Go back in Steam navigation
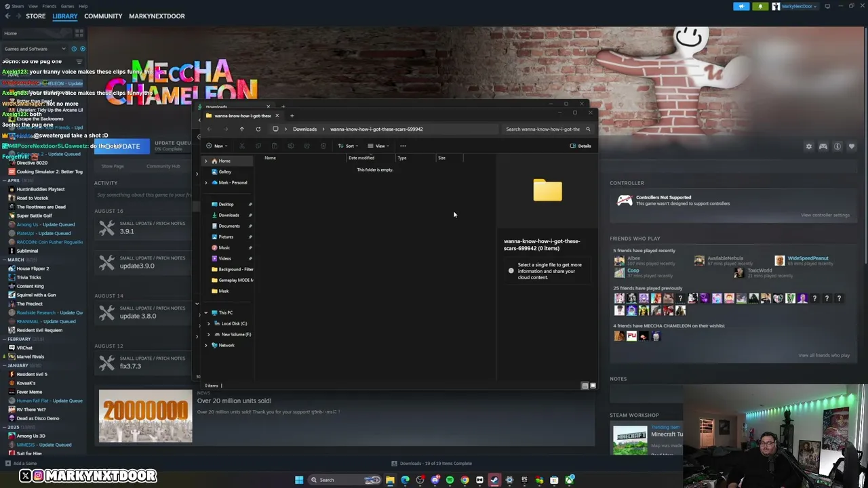Image resolution: width=868 pixels, height=488 pixels. pos(7,16)
